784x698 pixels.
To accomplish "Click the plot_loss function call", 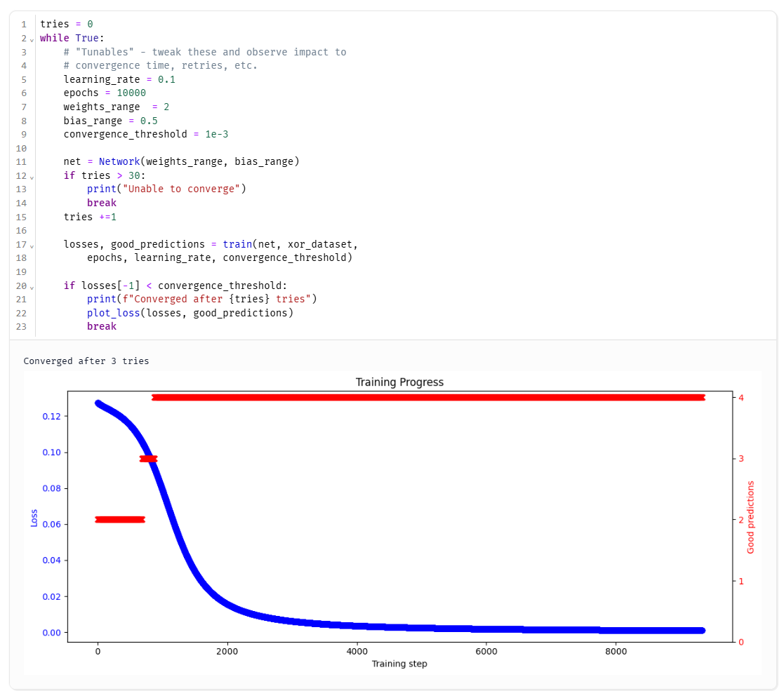I will 113,313.
